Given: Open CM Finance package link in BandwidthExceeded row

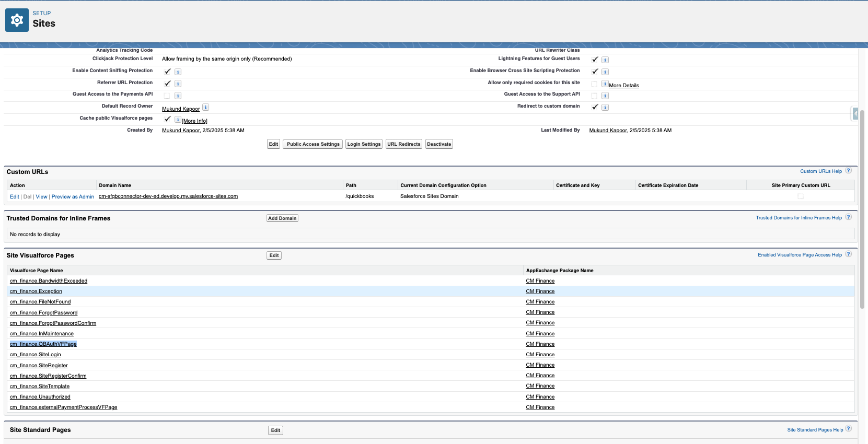Looking at the screenshot, I should (x=540, y=281).
